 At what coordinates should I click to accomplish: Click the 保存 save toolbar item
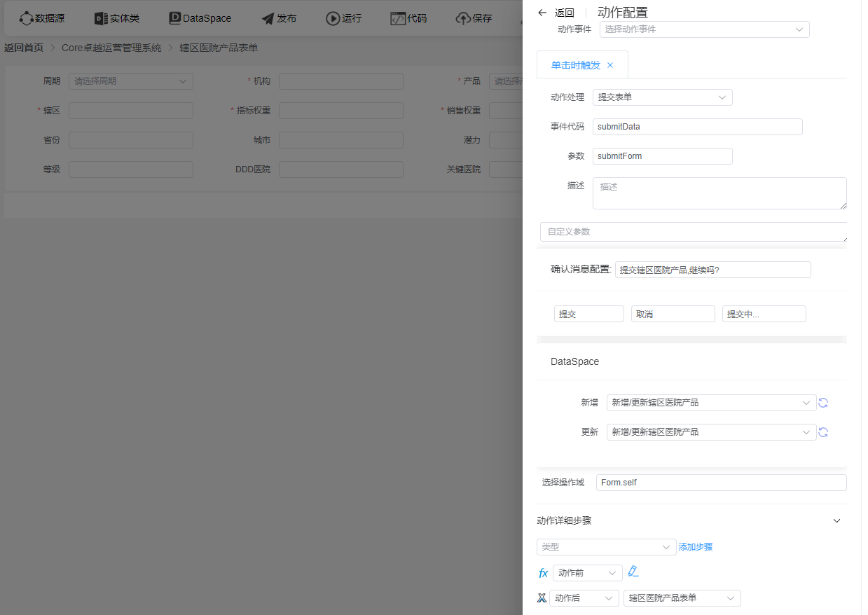pyautogui.click(x=474, y=18)
